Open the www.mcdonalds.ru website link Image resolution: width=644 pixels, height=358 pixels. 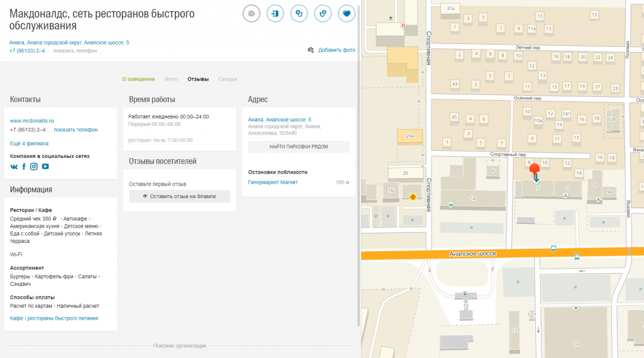click(x=31, y=121)
